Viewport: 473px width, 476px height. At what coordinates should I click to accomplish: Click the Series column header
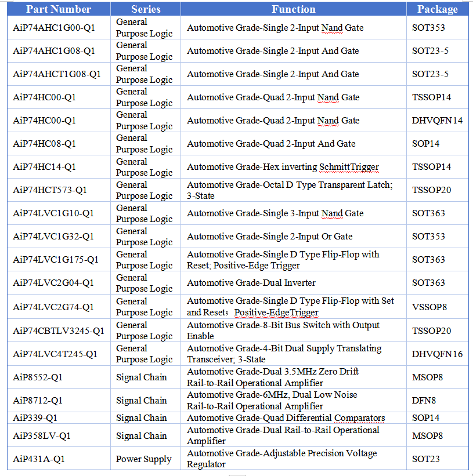point(146,9)
